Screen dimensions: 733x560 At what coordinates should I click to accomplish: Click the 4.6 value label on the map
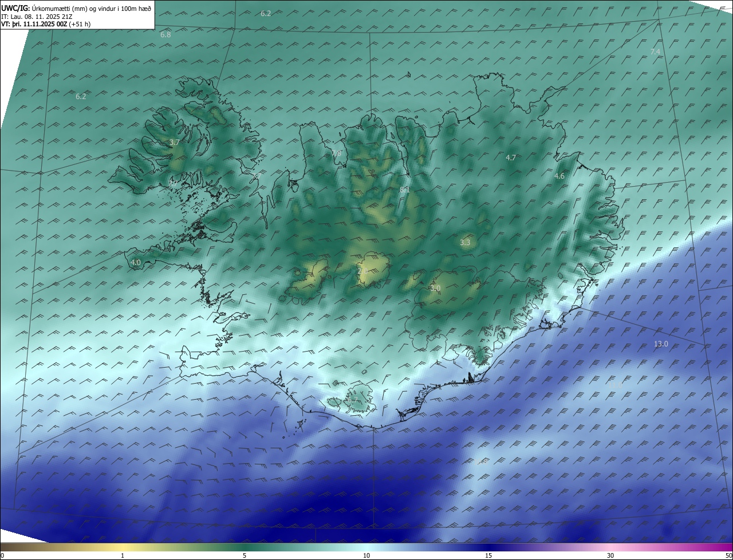point(559,176)
